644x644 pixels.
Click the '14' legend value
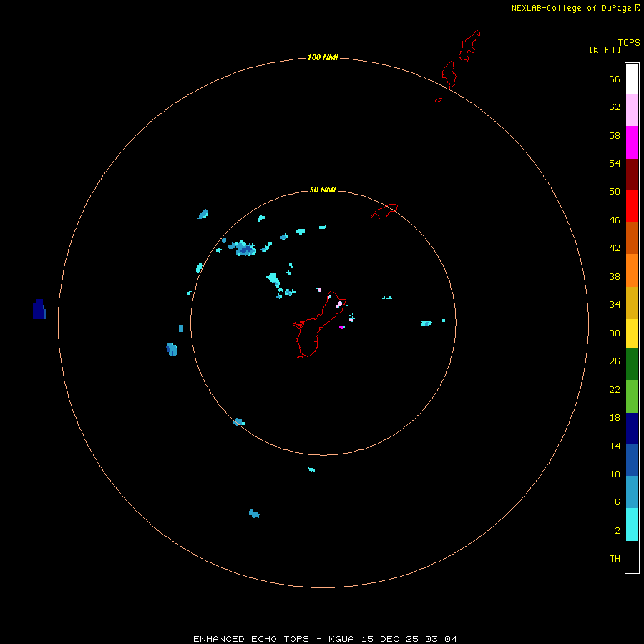615,447
